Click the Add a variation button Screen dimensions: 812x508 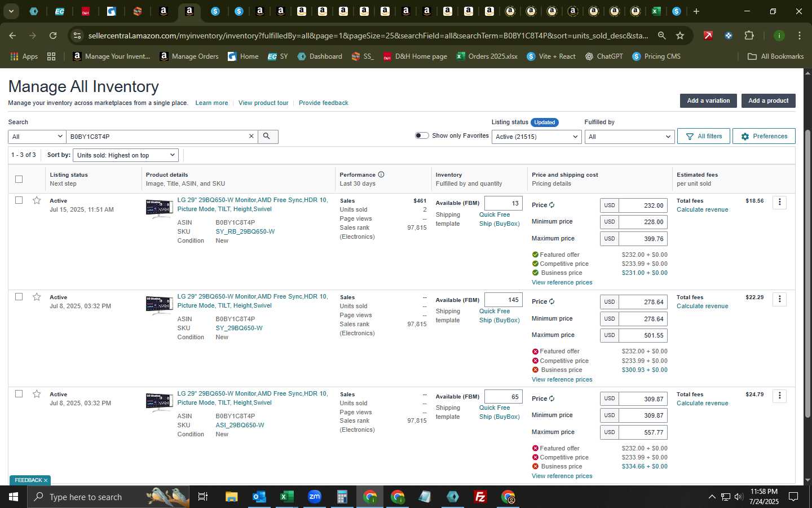708,100
